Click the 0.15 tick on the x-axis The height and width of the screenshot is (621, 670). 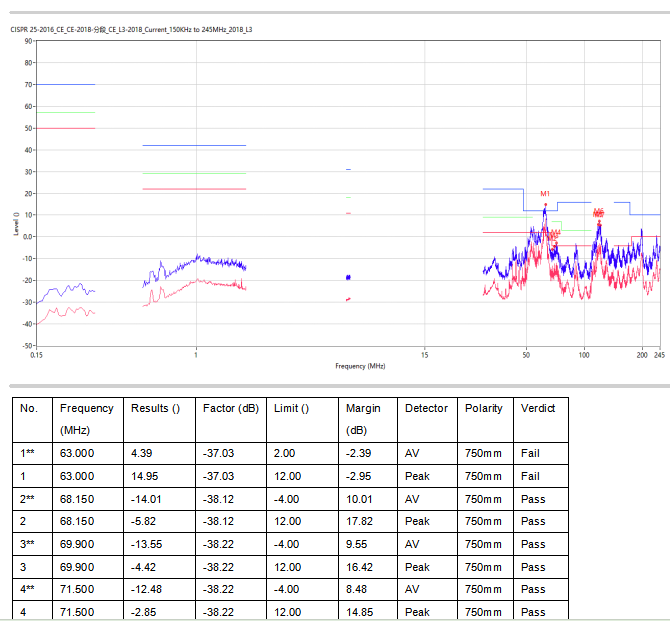click(x=36, y=355)
